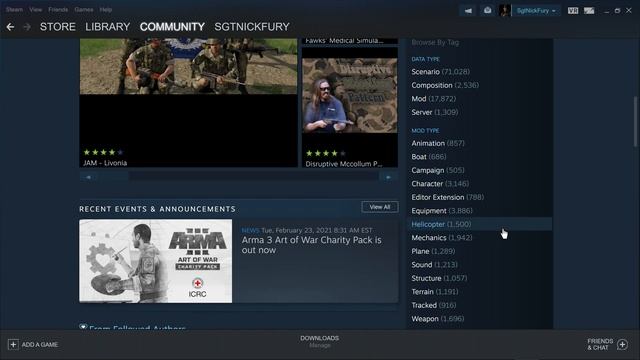This screenshot has height=360, width=640.
Task: Filter by Campaign mod type
Action: 438,170
